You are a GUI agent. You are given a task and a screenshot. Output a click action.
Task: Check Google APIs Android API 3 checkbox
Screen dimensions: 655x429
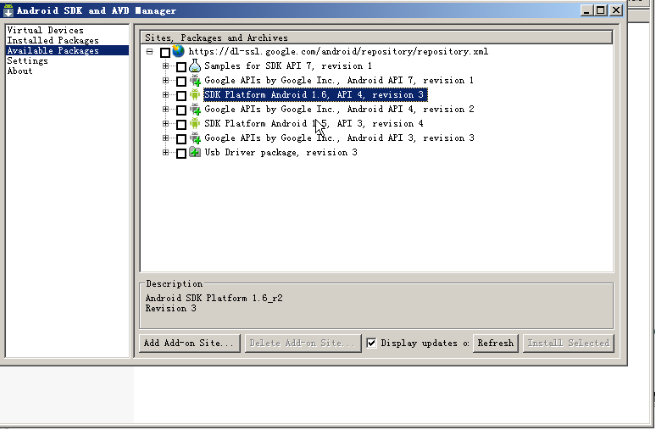pos(181,139)
